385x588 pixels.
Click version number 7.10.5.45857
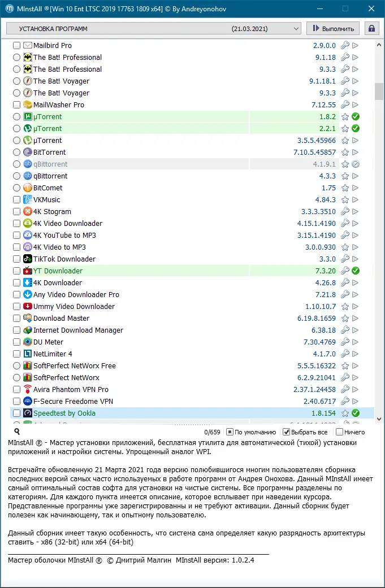314,153
